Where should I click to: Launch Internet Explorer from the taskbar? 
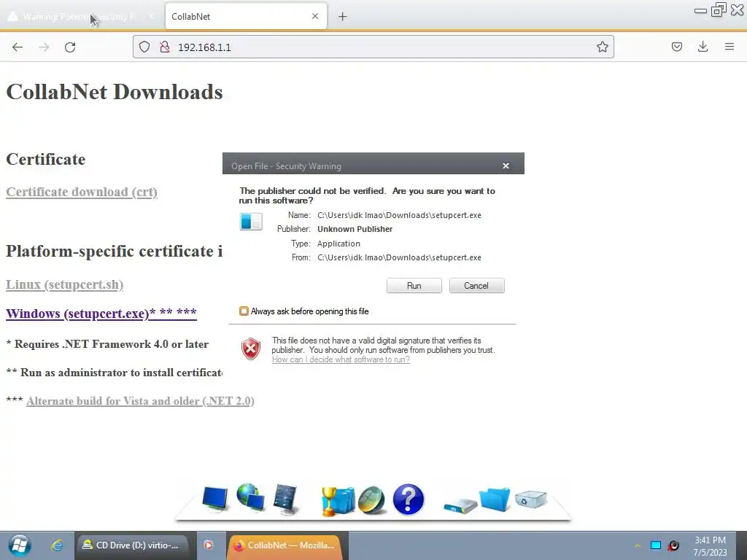57,545
